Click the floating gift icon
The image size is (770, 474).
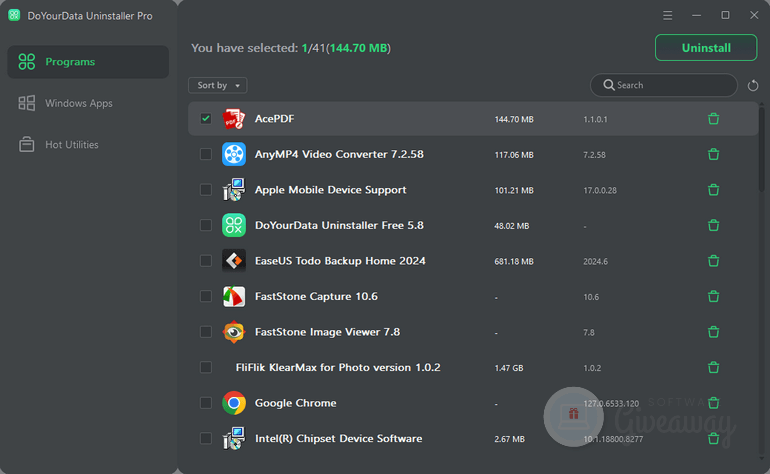[574, 417]
